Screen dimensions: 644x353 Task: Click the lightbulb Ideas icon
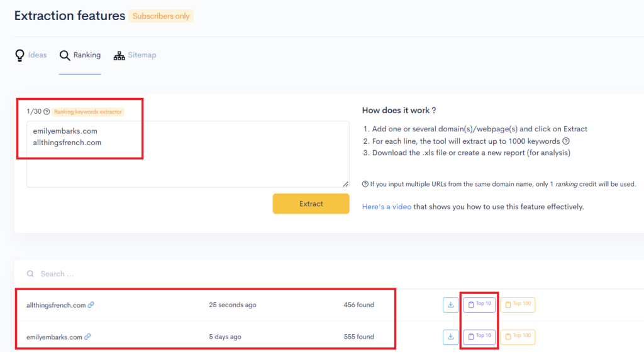20,55
